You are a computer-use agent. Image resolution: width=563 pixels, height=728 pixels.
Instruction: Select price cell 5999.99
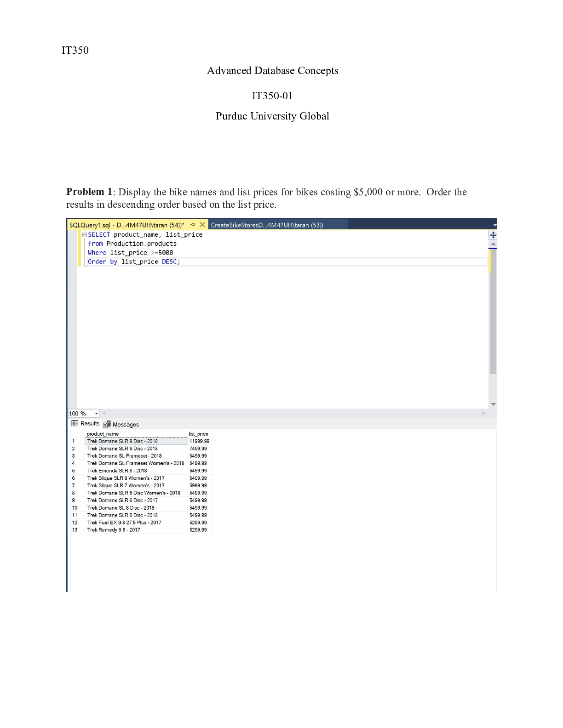(199, 485)
